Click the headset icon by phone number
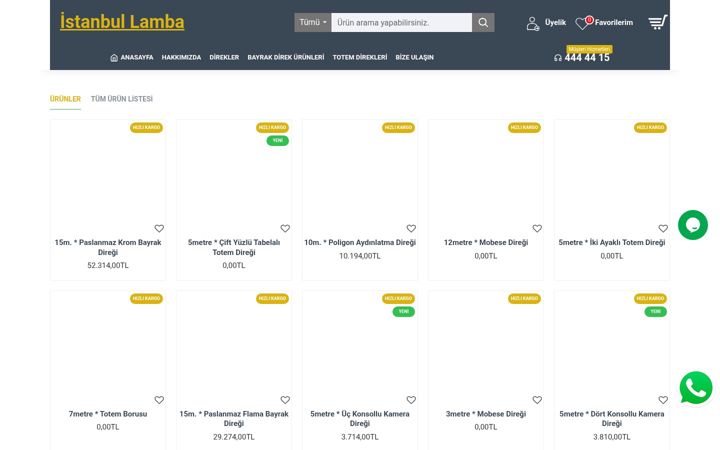The width and height of the screenshot is (720, 450). click(x=558, y=58)
